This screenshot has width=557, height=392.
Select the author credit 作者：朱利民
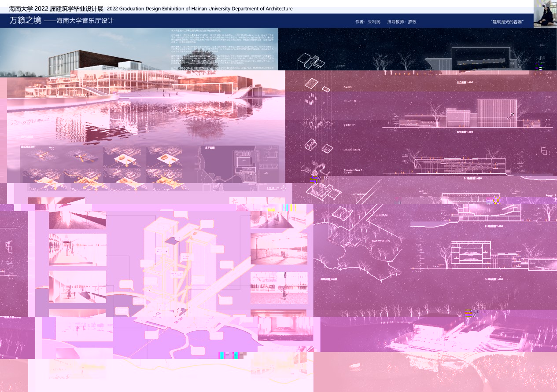(367, 22)
